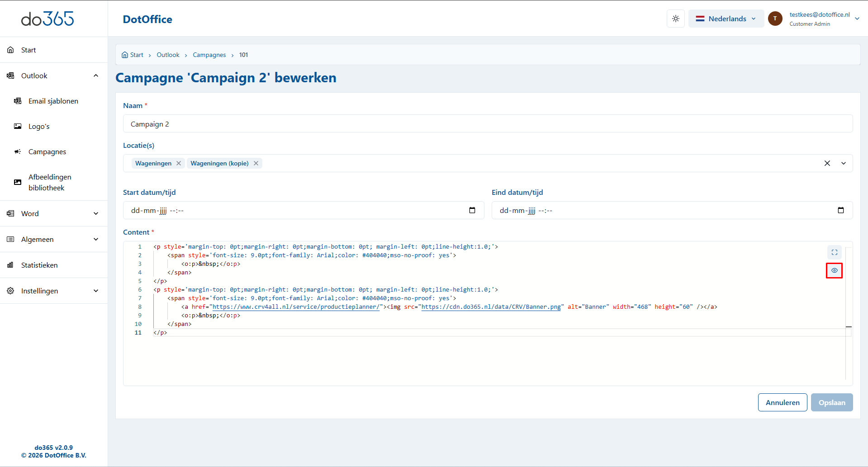Open Start date calendar picker icon
Screen dimensions: 868x467
[x=472, y=210]
